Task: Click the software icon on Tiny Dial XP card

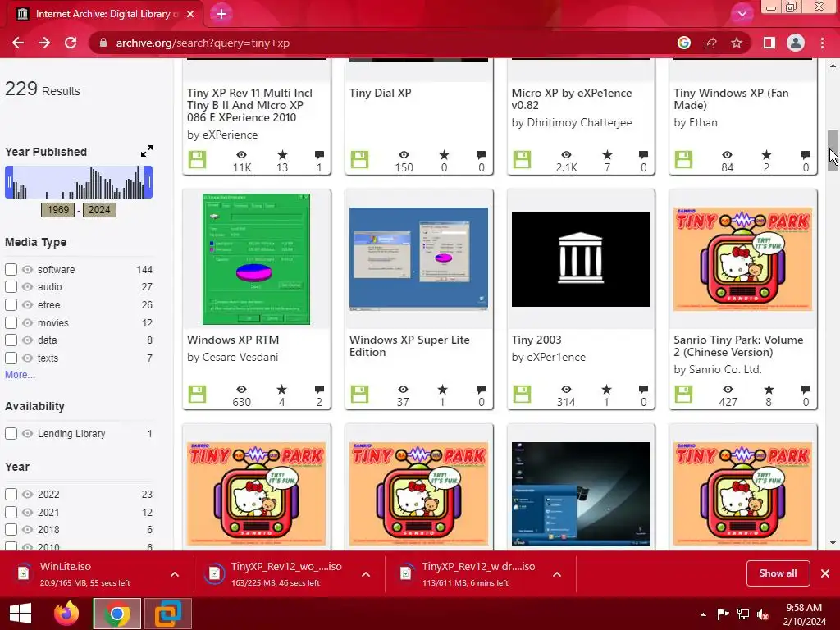Action: pos(359,160)
